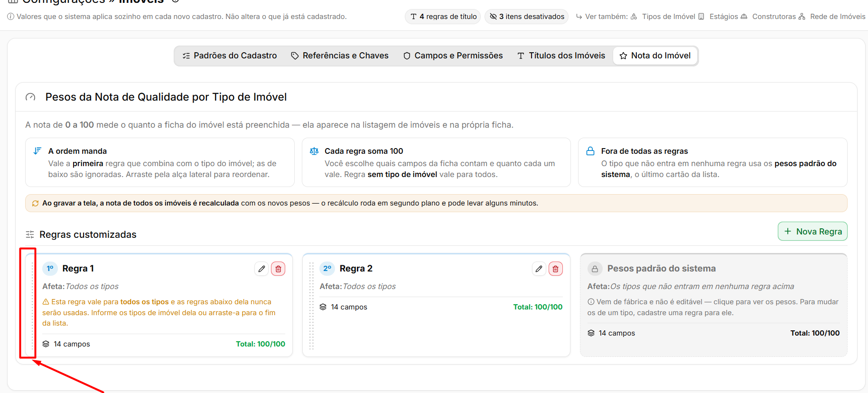Edit Regra 1 with the pencil icon
This screenshot has width=868, height=393.
(x=261, y=269)
